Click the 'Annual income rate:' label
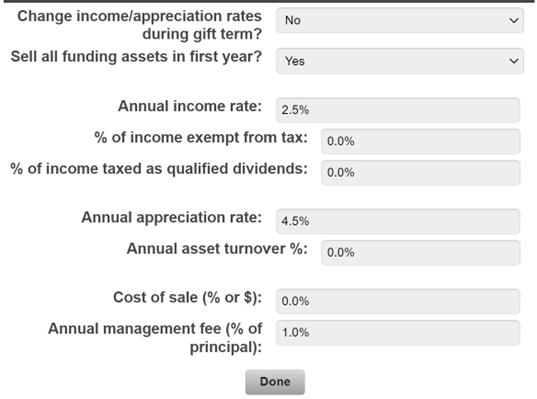The image size is (537, 399). (x=190, y=106)
